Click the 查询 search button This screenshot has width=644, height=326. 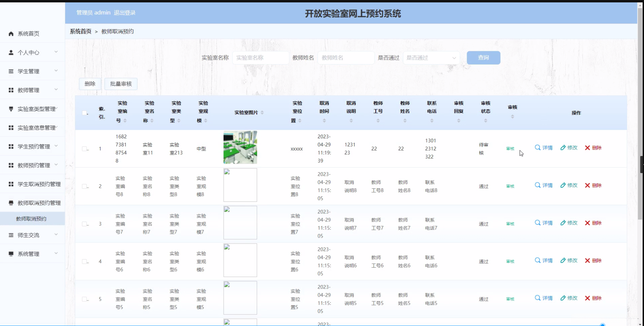(483, 58)
